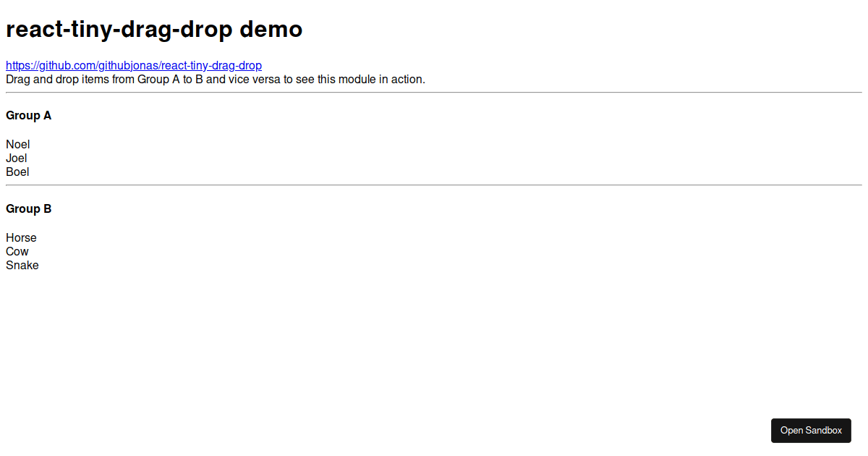The height and width of the screenshot is (456, 868).
Task: Click the Group B heading
Action: pos(28,208)
